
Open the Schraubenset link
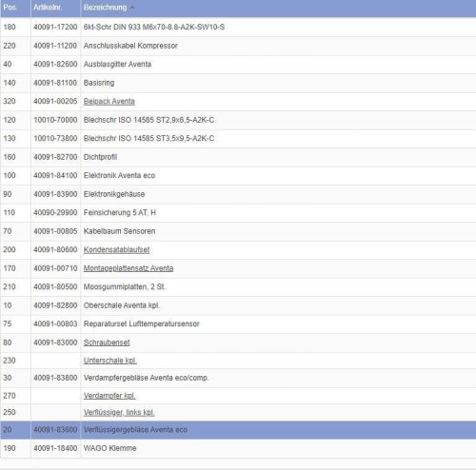click(x=107, y=343)
